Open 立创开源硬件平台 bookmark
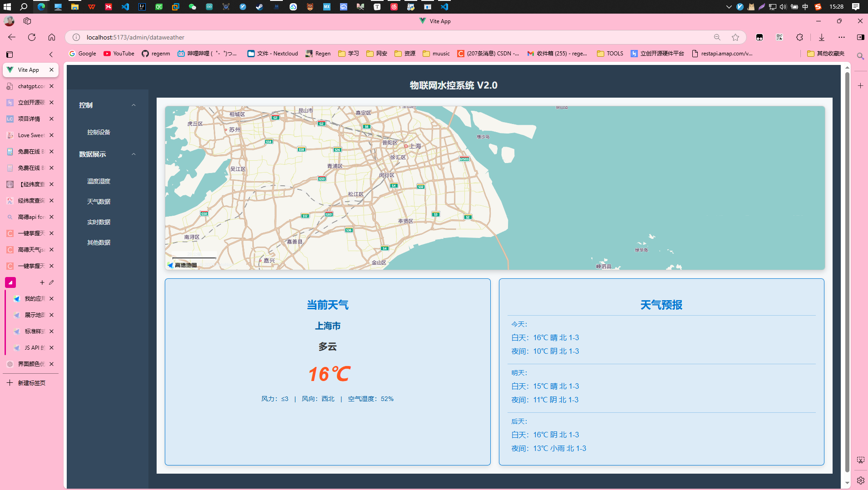 657,53
